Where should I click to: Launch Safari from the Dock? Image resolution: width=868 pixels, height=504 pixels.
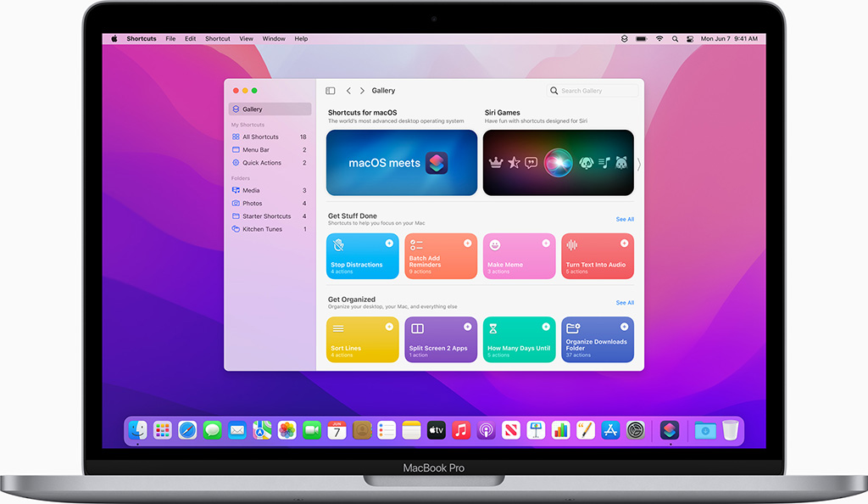click(x=187, y=430)
